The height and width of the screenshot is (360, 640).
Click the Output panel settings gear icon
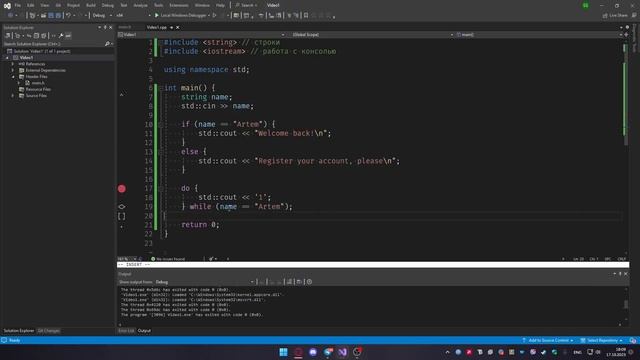309,282
